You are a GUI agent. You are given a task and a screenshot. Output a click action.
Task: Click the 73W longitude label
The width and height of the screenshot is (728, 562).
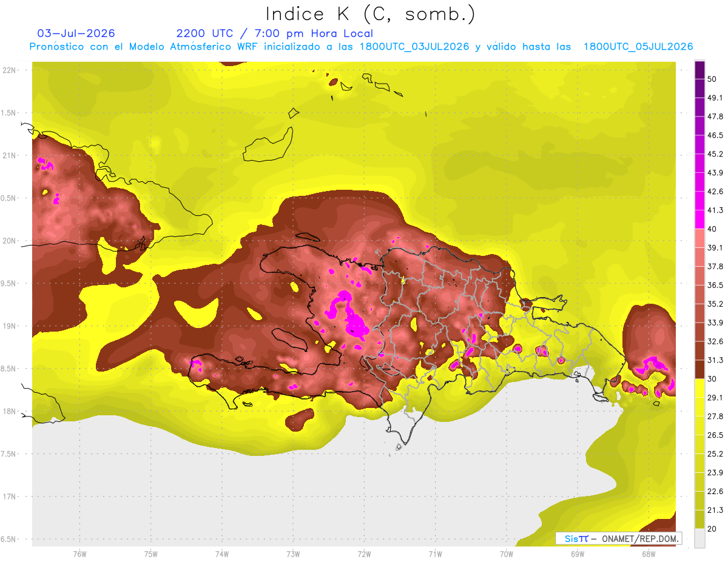pyautogui.click(x=293, y=554)
